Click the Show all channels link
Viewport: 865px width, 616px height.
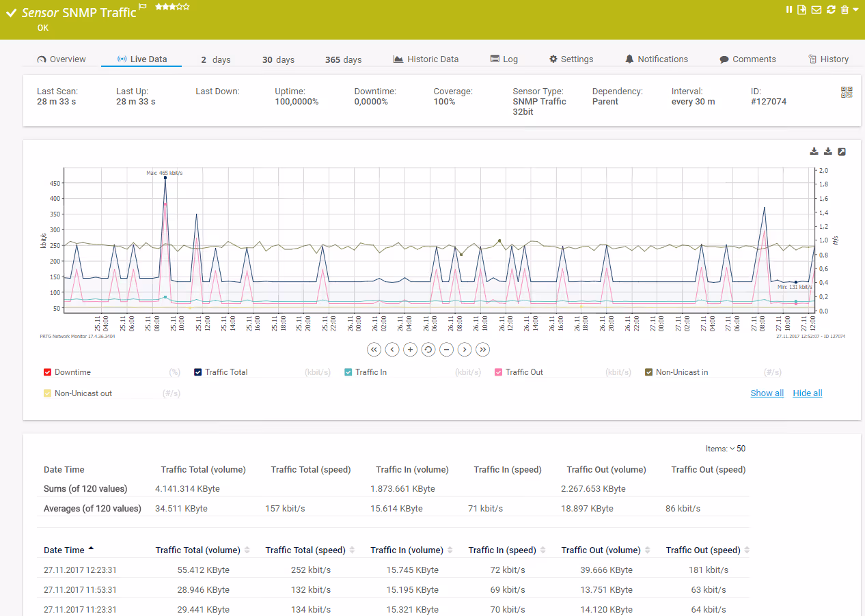pos(767,393)
